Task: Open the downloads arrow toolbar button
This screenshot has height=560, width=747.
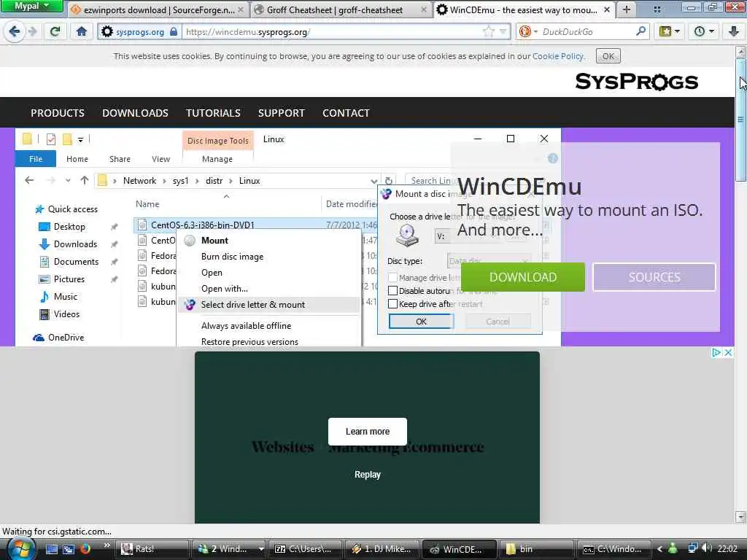Action: tap(734, 32)
